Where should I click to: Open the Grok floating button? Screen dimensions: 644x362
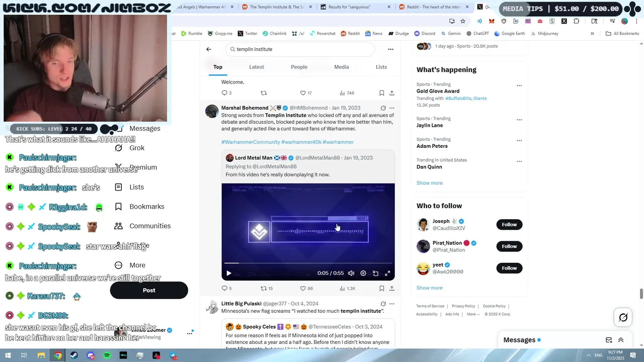tap(623, 317)
